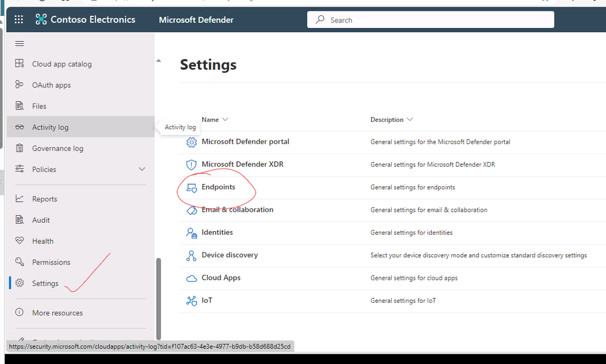Image resolution: width=606 pixels, height=364 pixels.
Task: Click the Activity log glasses icon
Action: (x=19, y=127)
